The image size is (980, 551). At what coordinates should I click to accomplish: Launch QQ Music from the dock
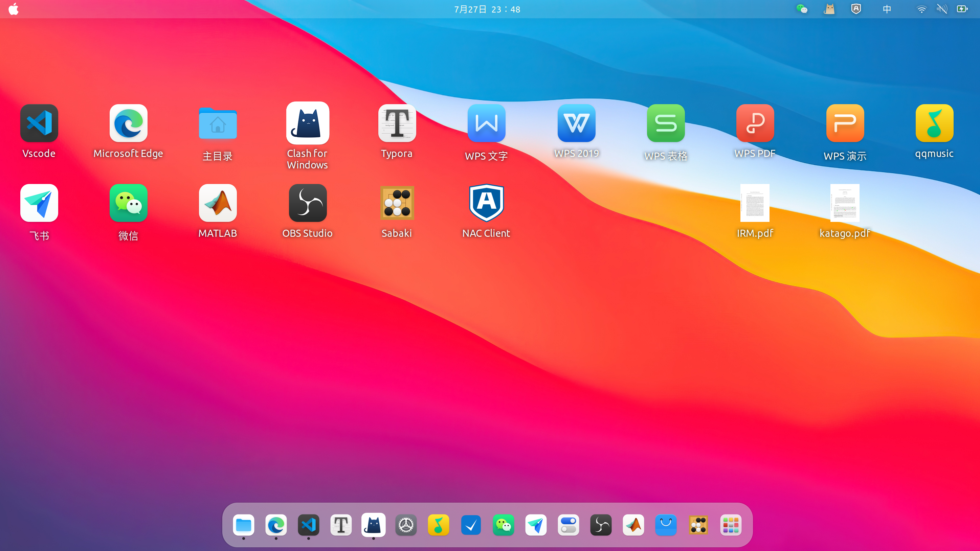[x=439, y=525]
